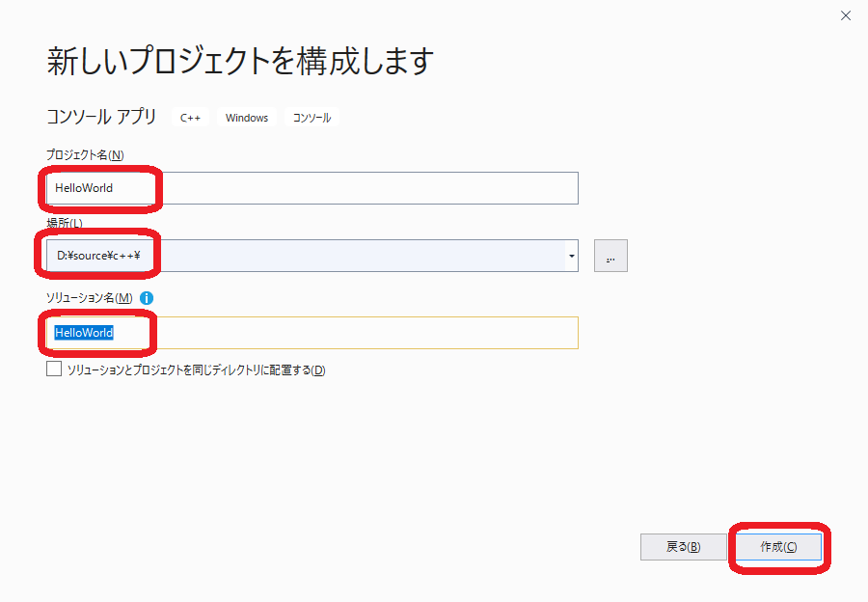The width and height of the screenshot is (868, 602).
Task: Click the C++ language tag
Action: click(191, 118)
